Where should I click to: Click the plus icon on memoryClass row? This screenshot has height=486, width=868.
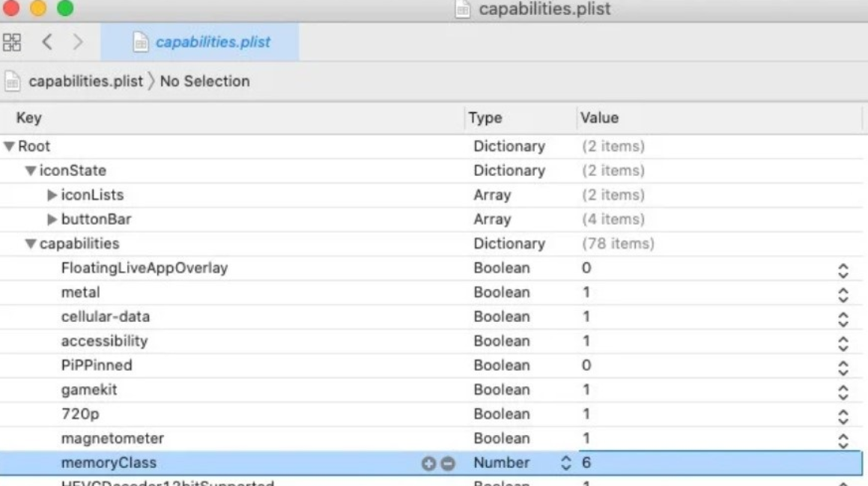tap(428, 464)
